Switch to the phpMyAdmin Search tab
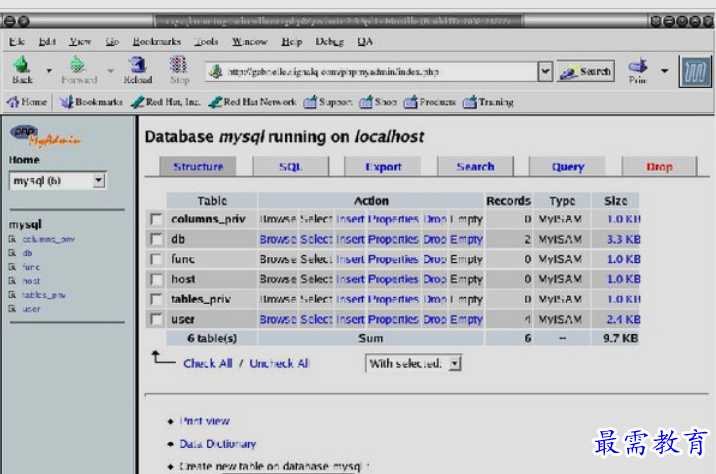 [x=475, y=167]
